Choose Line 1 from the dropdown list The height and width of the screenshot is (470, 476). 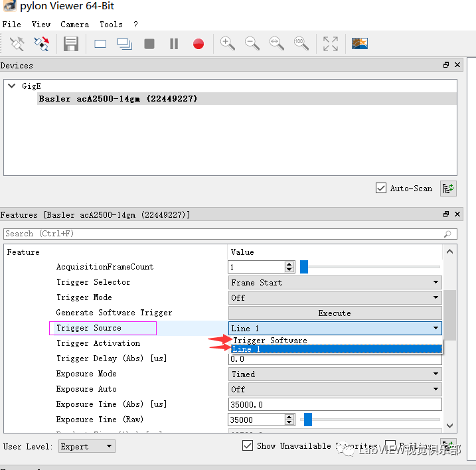[x=337, y=349]
